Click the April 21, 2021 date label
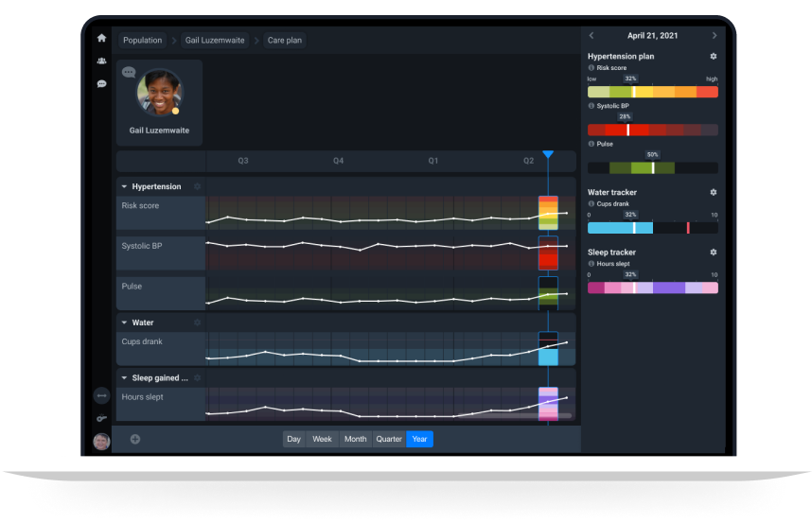 (652, 36)
